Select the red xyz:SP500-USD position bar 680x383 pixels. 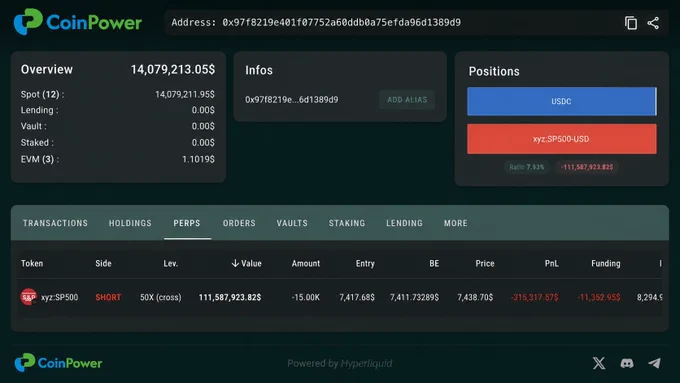[562, 139]
